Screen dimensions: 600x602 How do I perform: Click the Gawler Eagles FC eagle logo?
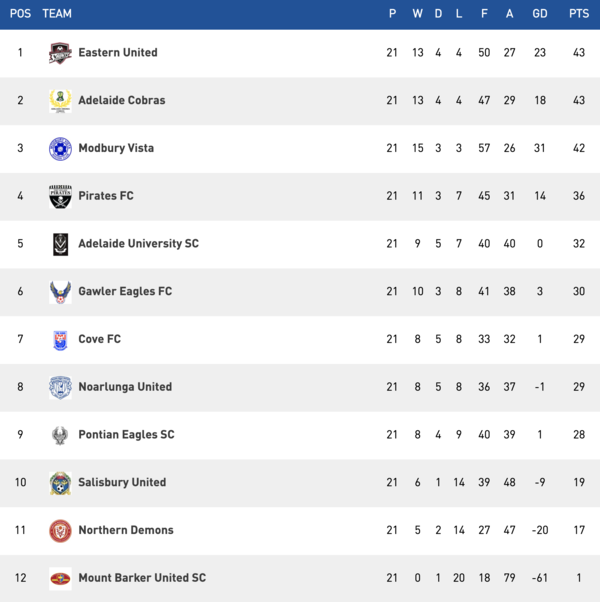[60, 292]
